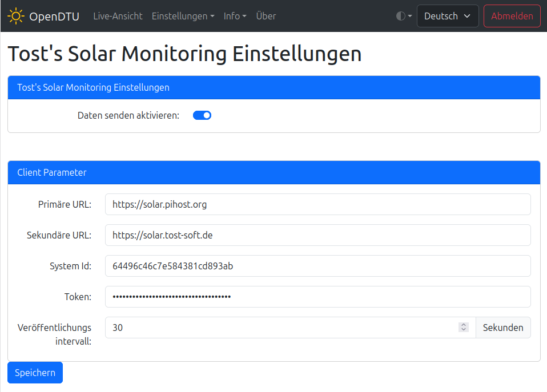Click the Client Parameter card header
Image resolution: width=547 pixels, height=392 pixels.
273,172
